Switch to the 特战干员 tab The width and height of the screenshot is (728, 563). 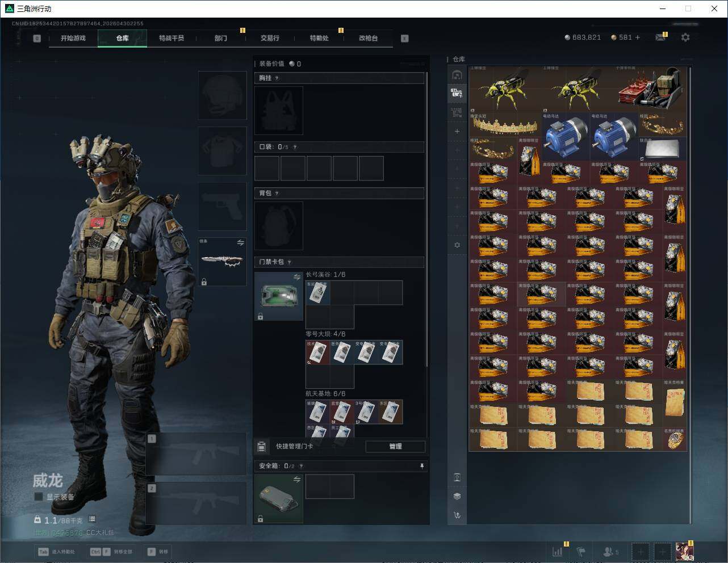pyautogui.click(x=171, y=38)
